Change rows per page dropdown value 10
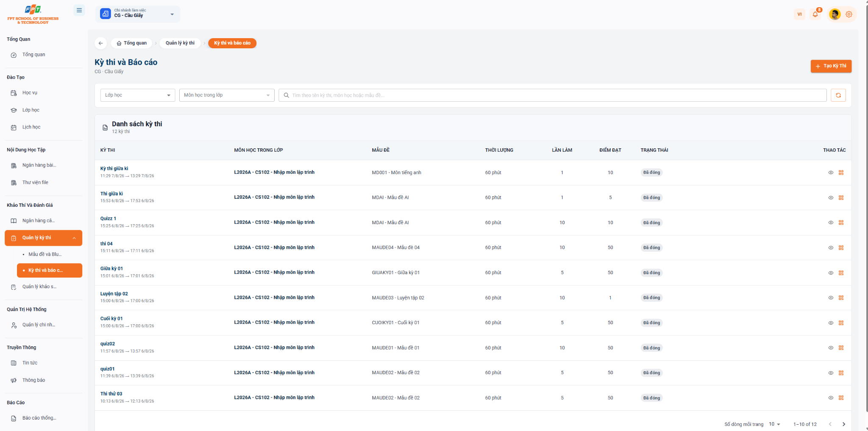The height and width of the screenshot is (431, 868). (x=774, y=424)
